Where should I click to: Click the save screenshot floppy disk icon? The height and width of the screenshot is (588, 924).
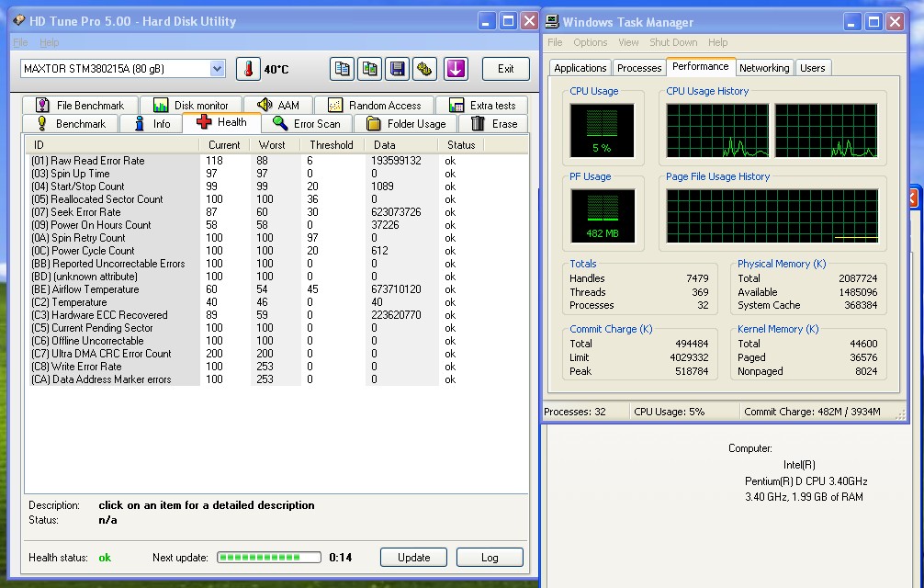pyautogui.click(x=398, y=68)
